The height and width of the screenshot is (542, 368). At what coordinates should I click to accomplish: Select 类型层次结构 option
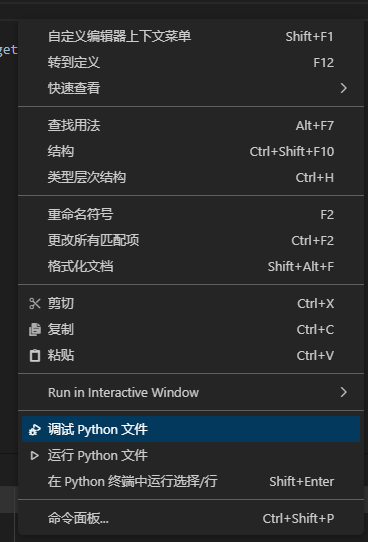tap(191, 177)
